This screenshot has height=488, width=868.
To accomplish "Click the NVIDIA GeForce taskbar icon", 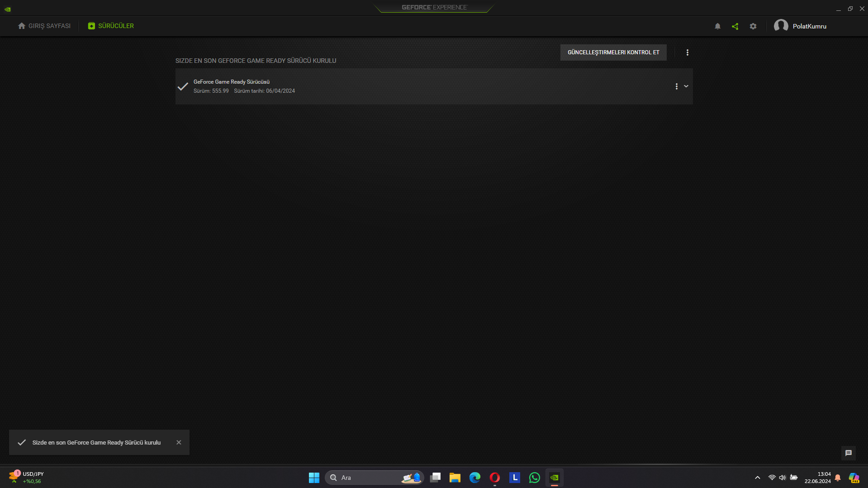I will tap(555, 478).
